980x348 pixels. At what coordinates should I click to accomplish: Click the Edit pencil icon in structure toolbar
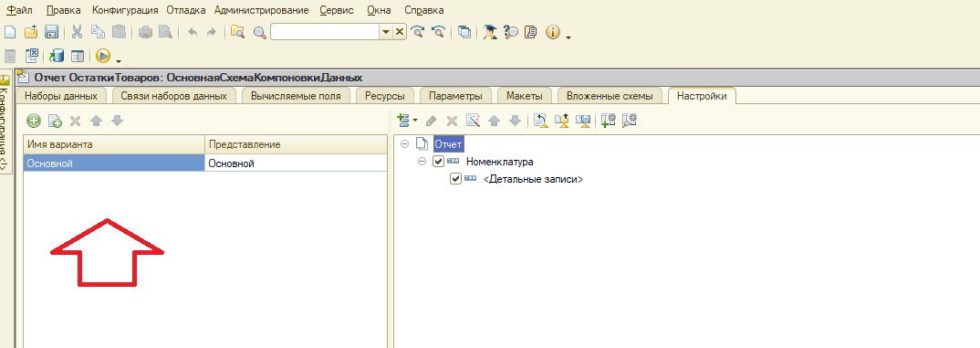pos(431,121)
